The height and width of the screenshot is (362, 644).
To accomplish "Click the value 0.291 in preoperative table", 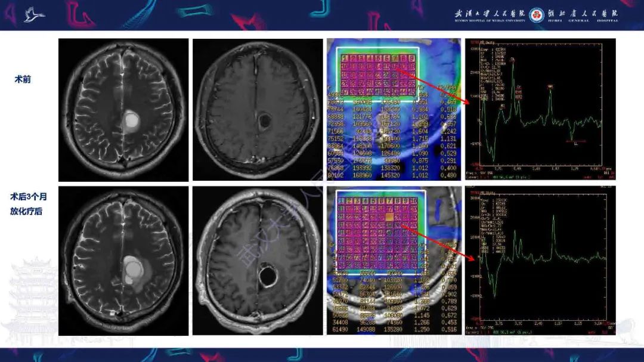I will (x=448, y=160).
